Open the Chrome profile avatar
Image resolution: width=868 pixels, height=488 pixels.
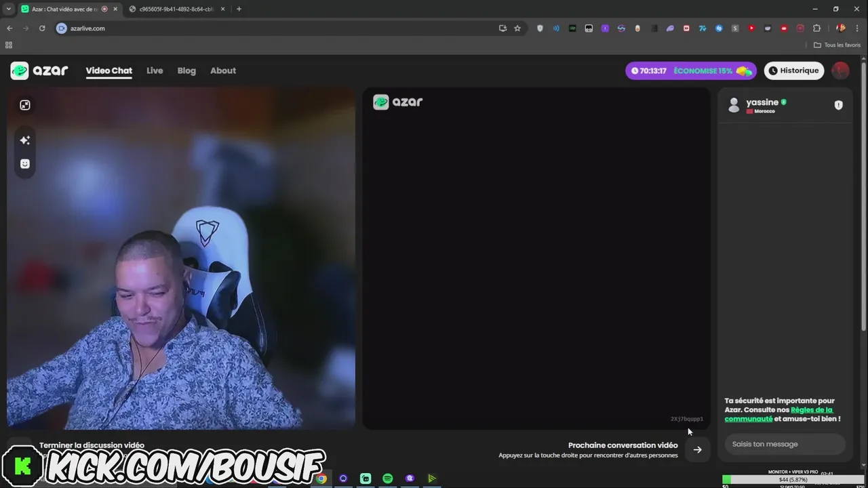point(841,28)
